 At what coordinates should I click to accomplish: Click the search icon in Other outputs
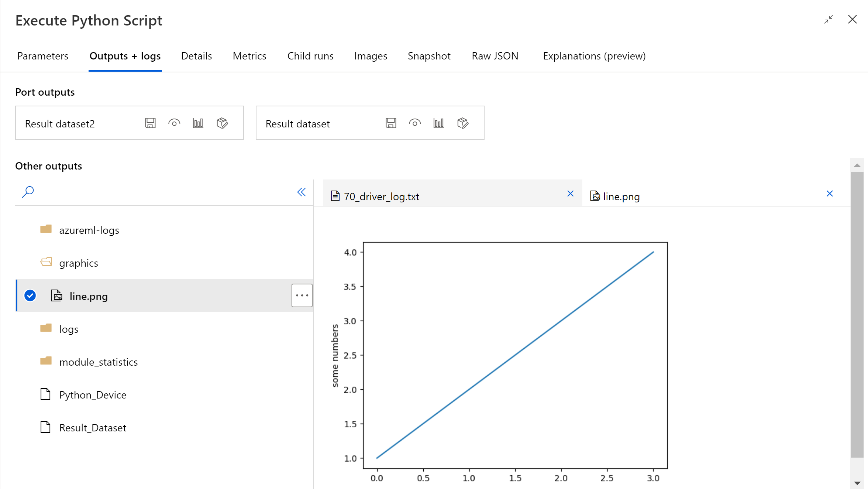click(x=28, y=191)
